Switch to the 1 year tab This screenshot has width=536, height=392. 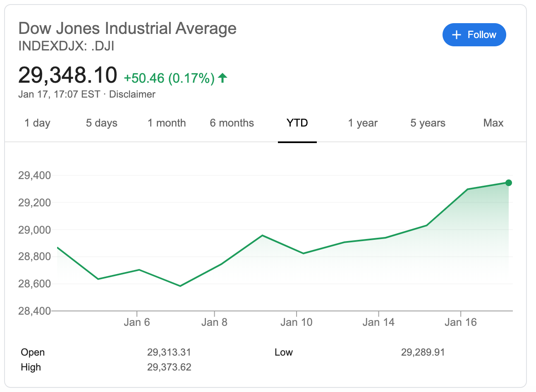[363, 123]
